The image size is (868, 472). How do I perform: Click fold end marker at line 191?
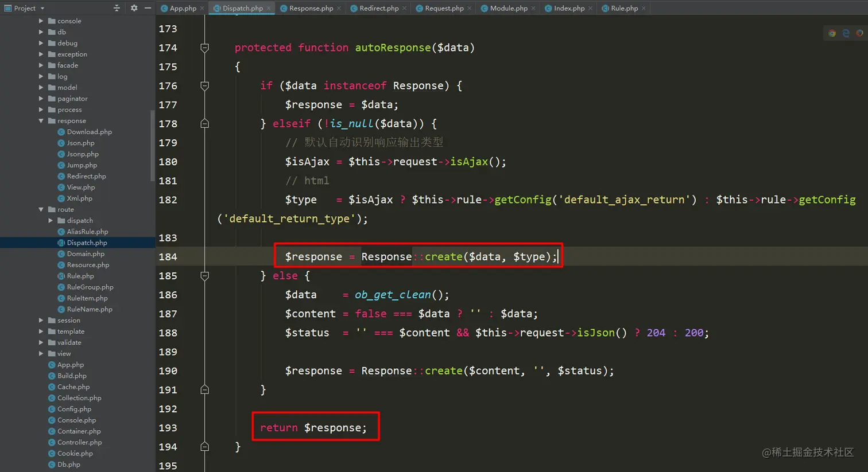click(x=204, y=390)
